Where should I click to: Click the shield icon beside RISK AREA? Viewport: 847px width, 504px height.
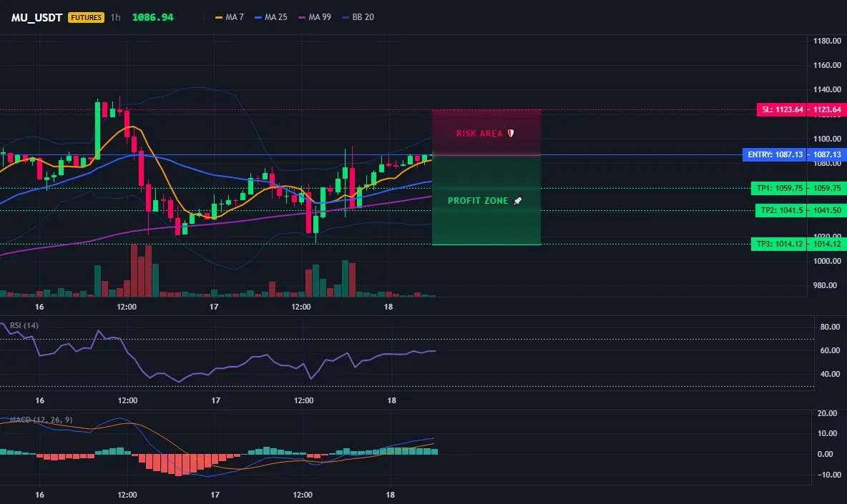pyautogui.click(x=511, y=133)
